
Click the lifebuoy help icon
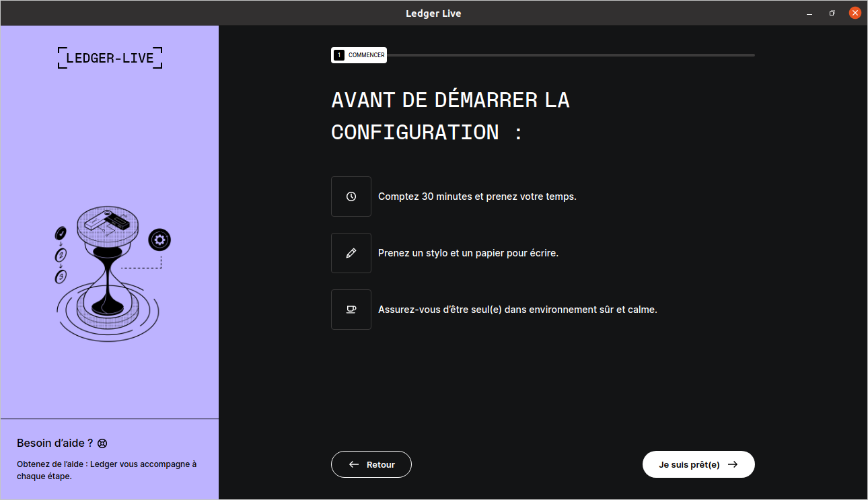coord(102,443)
